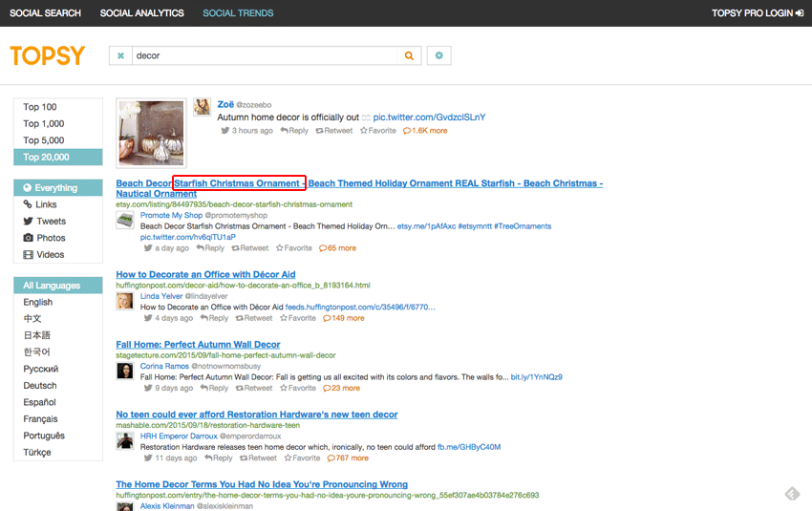Go to Social Trends tab

[238, 13]
